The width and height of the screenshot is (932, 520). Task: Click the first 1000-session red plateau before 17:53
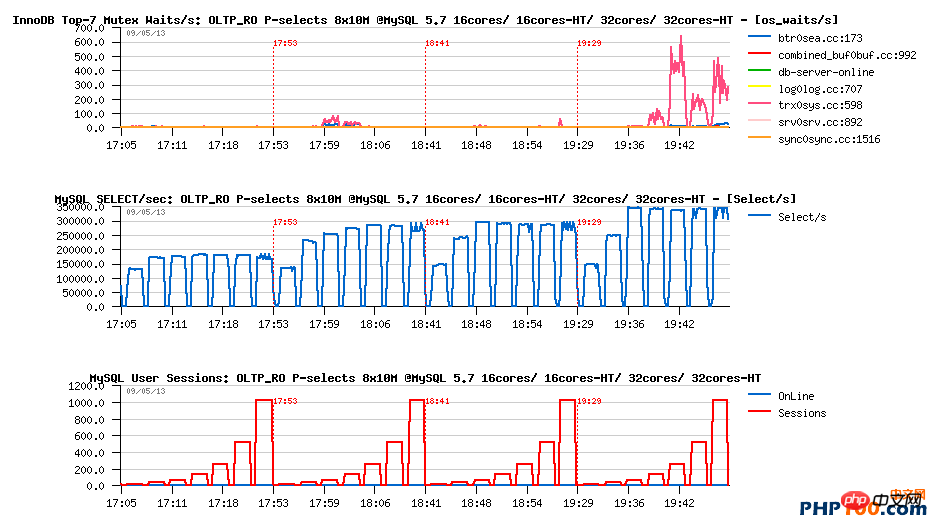(264, 401)
